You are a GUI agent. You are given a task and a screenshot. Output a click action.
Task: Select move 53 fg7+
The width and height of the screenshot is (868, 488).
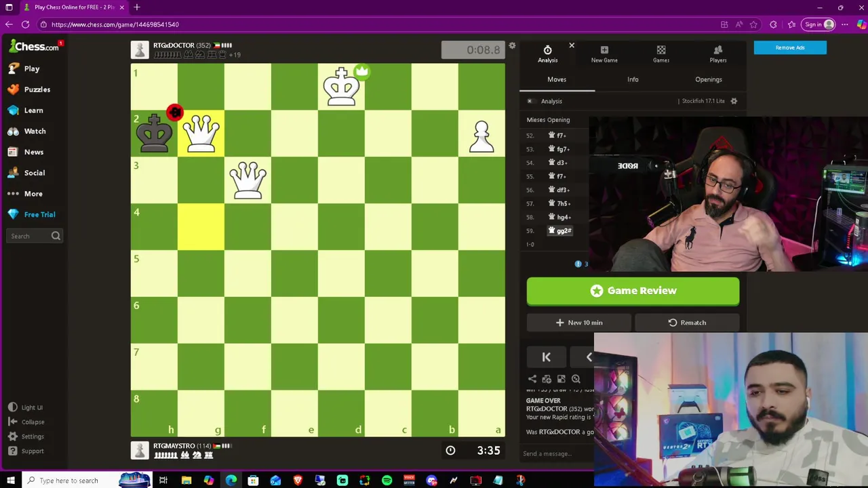tap(558, 149)
